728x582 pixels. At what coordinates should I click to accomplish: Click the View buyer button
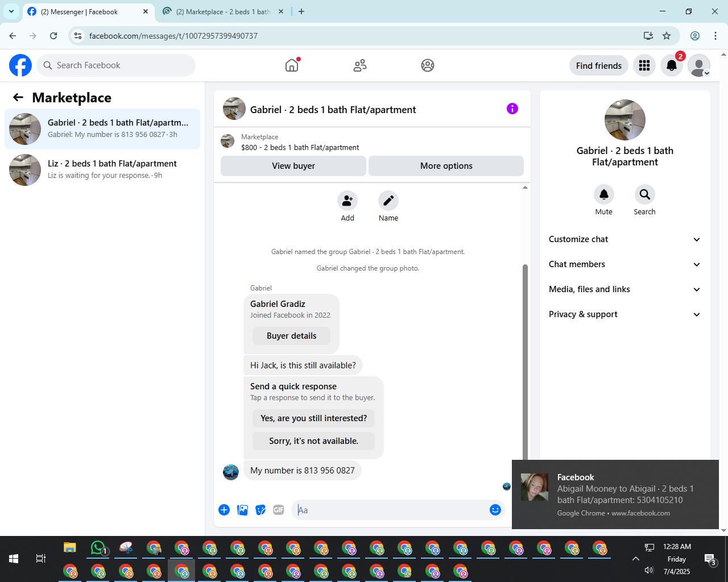point(293,166)
